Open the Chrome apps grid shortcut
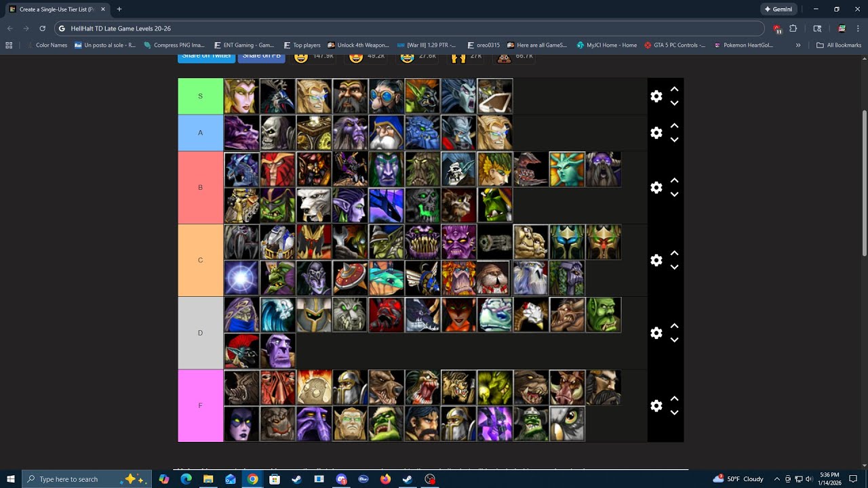868x488 pixels. click(9, 45)
